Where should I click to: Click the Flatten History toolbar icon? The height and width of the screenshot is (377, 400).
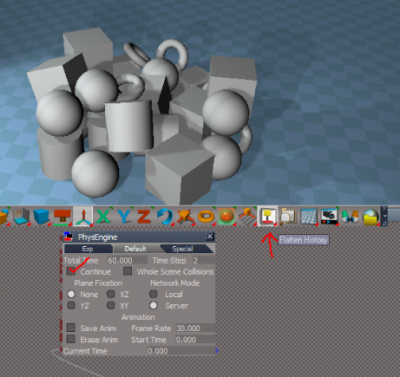(267, 216)
